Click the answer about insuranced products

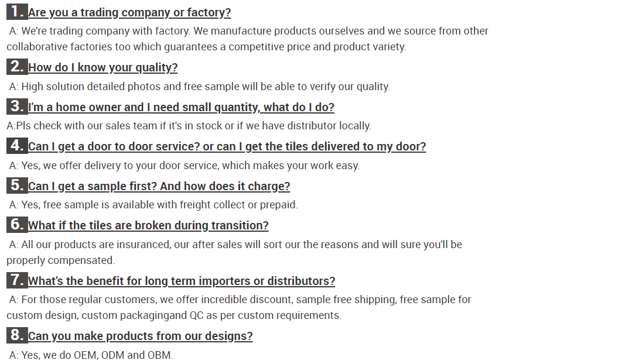[x=234, y=252]
